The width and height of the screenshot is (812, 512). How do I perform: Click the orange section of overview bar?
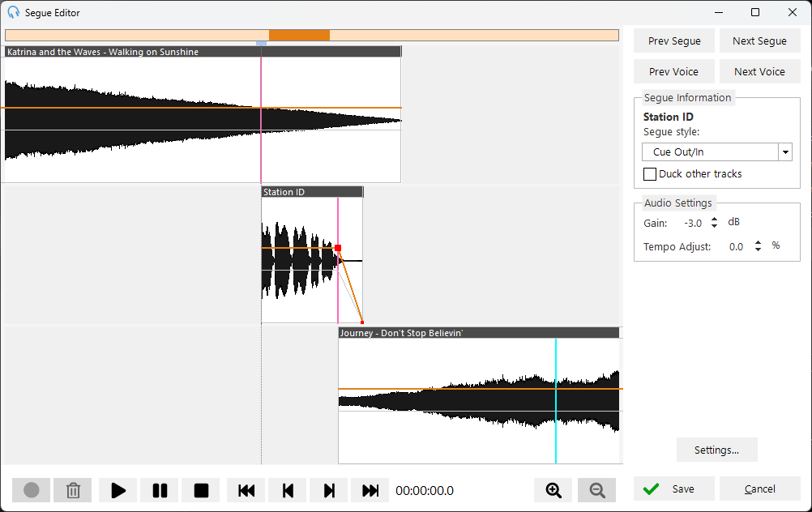pos(299,35)
